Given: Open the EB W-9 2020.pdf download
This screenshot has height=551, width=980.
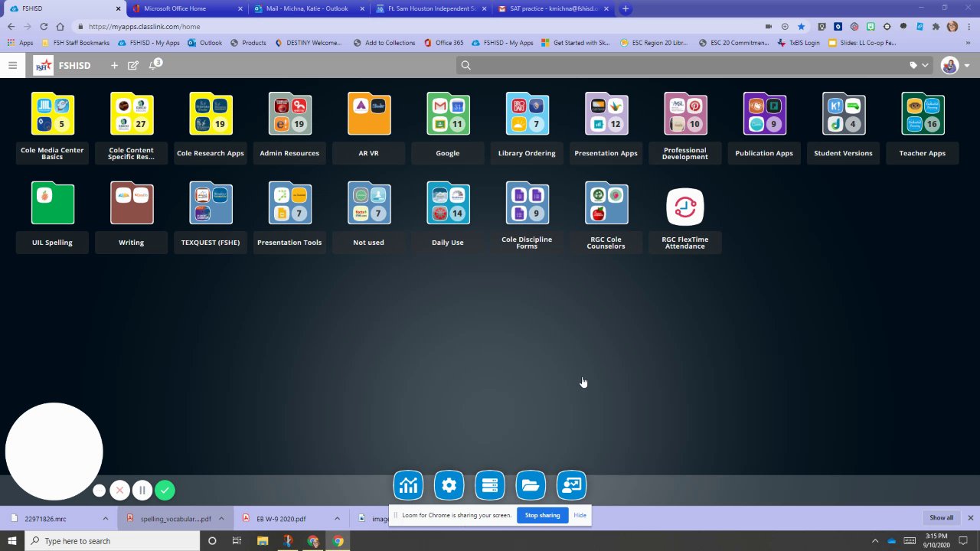Looking at the screenshot, I should click(x=280, y=519).
